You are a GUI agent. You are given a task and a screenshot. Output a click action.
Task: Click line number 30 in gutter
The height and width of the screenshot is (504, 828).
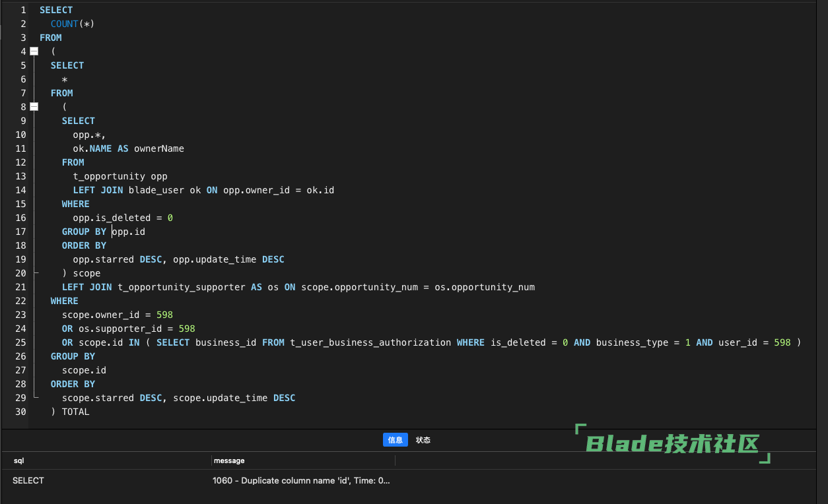click(20, 412)
